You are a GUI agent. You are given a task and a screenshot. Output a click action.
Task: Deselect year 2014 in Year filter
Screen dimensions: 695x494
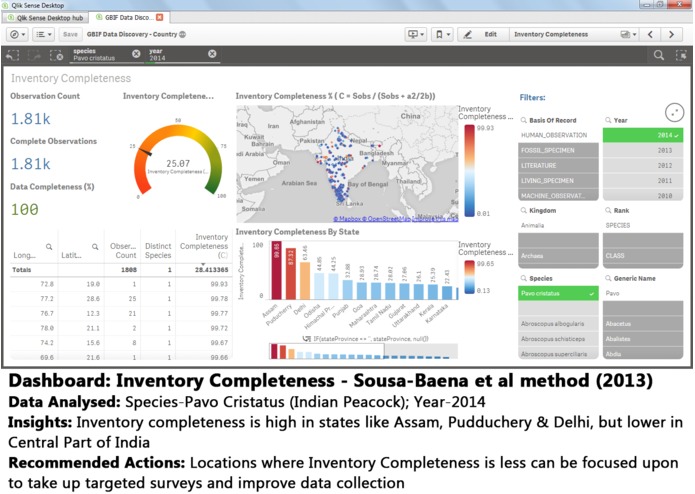click(x=643, y=135)
